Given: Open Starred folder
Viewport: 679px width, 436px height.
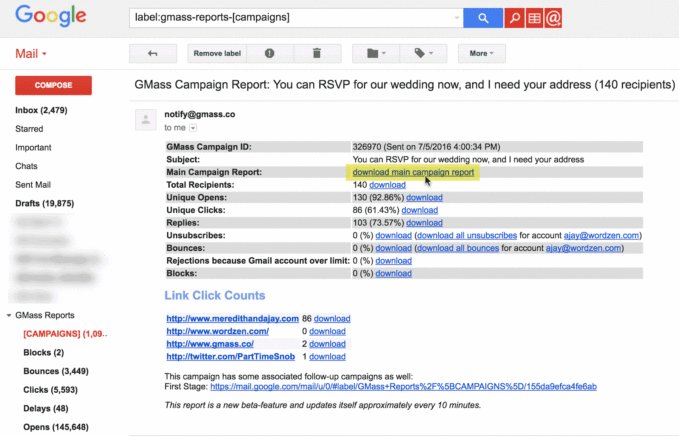Looking at the screenshot, I should pyautogui.click(x=29, y=129).
